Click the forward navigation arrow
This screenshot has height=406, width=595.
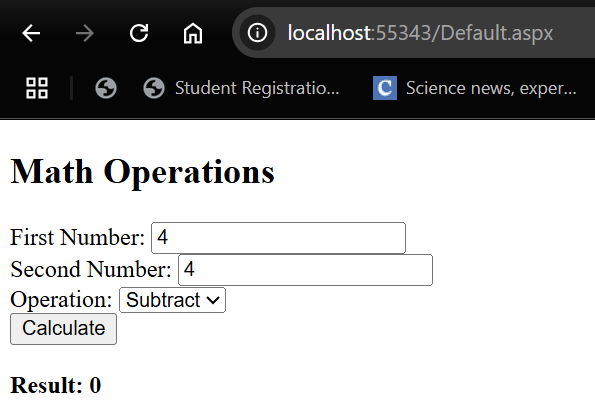[85, 33]
